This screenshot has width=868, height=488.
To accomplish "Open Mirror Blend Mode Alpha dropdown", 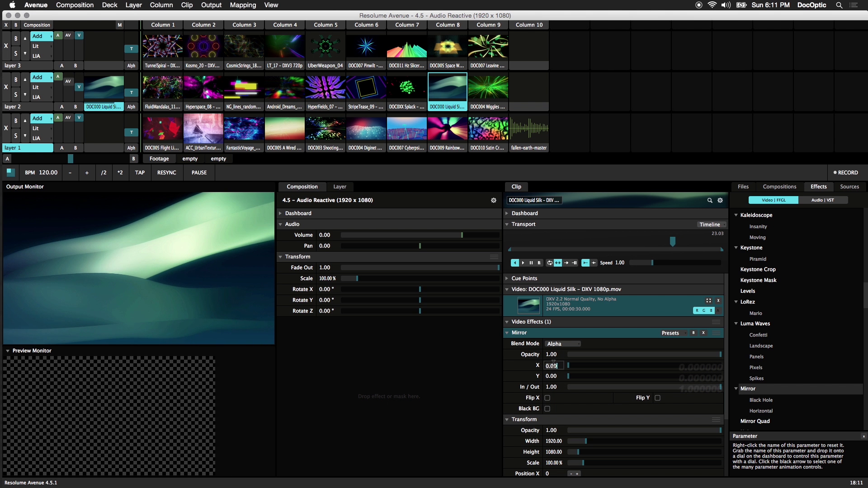I will click(563, 344).
